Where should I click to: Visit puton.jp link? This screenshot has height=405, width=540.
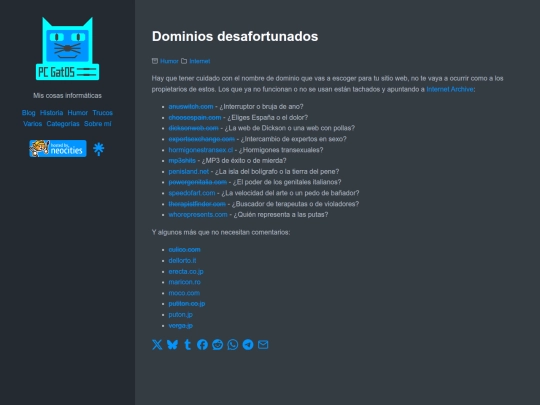pyautogui.click(x=180, y=315)
